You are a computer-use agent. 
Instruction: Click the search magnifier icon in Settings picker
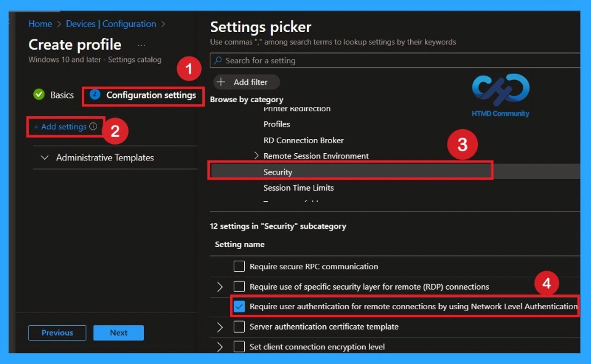(x=220, y=60)
